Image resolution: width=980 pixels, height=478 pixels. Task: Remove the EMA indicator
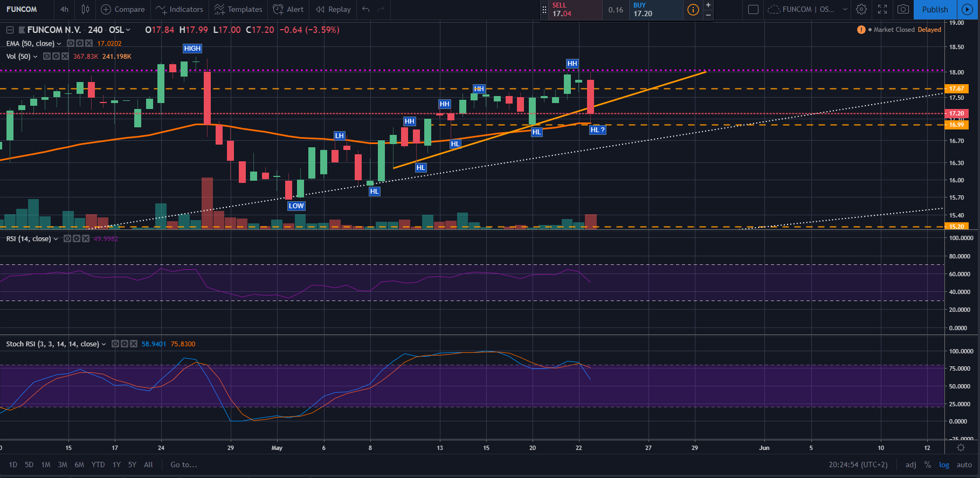88,43
